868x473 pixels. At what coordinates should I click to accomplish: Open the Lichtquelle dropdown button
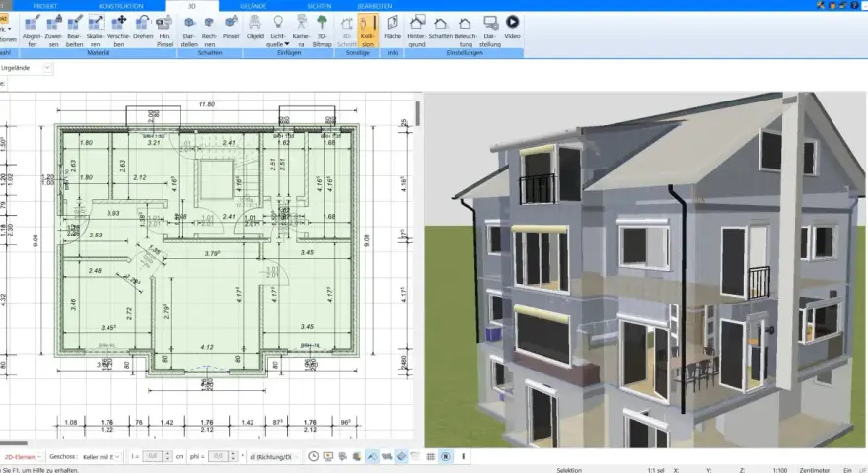tap(278, 31)
